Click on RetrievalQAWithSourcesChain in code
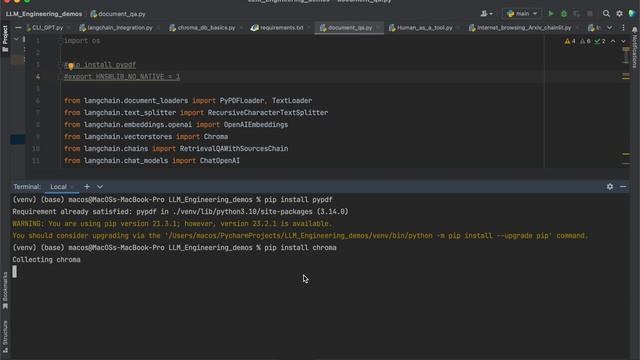 point(234,149)
